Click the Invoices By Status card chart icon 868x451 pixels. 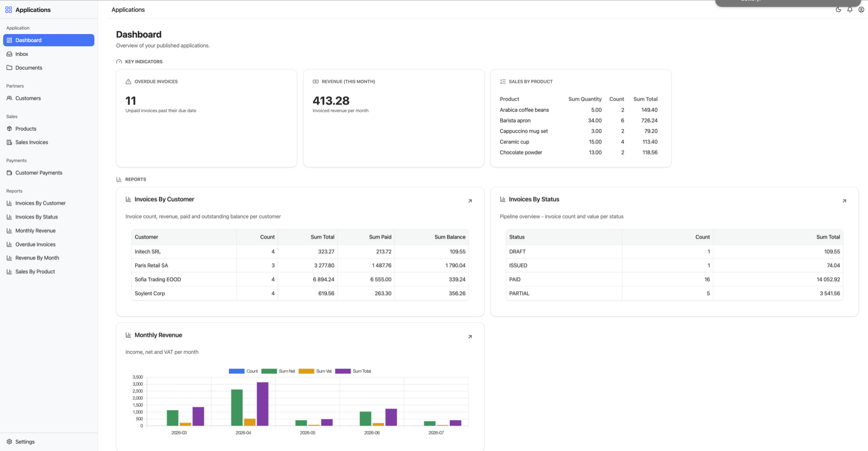pos(503,199)
